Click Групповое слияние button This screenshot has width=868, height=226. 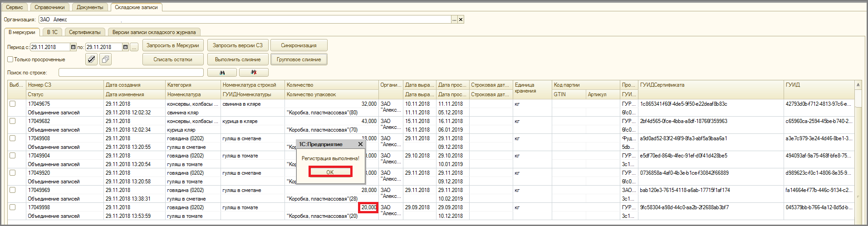pyautogui.click(x=299, y=59)
